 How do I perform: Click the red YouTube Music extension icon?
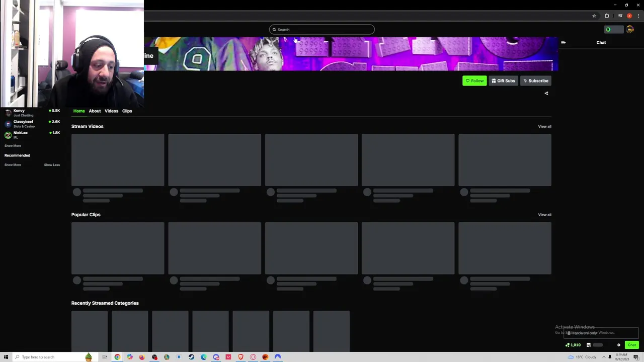click(629, 16)
